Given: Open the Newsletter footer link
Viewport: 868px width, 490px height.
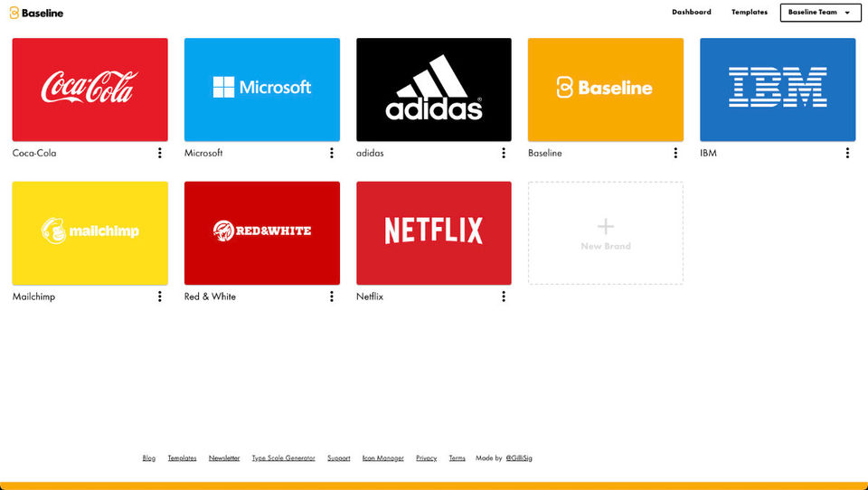Looking at the screenshot, I should click(224, 457).
